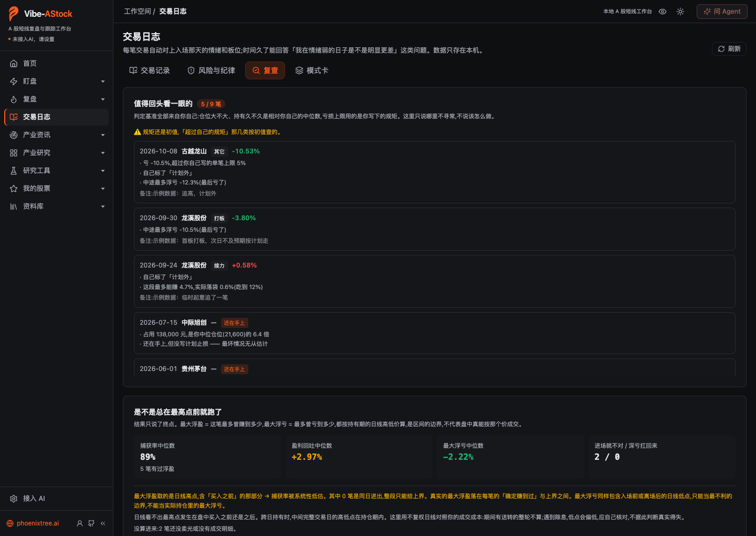Click the 89% 捕获率中位数 value
The height and width of the screenshot is (536, 756).
coord(148,457)
